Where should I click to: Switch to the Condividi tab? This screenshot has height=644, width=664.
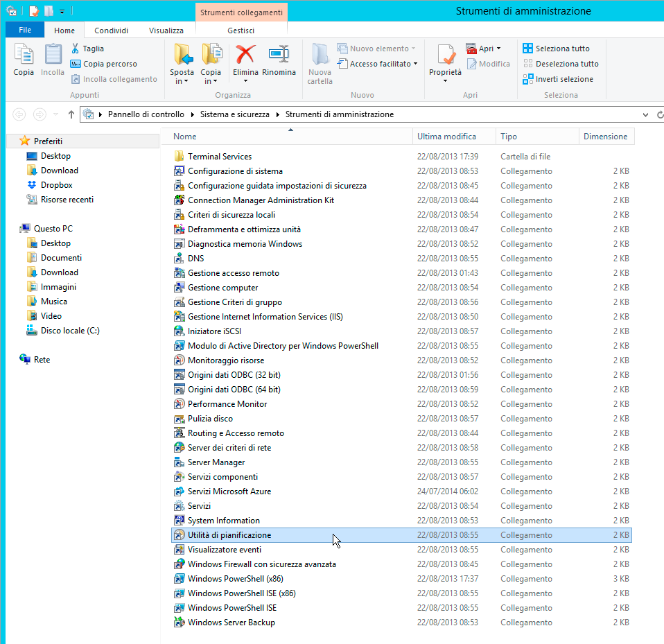[x=111, y=31]
